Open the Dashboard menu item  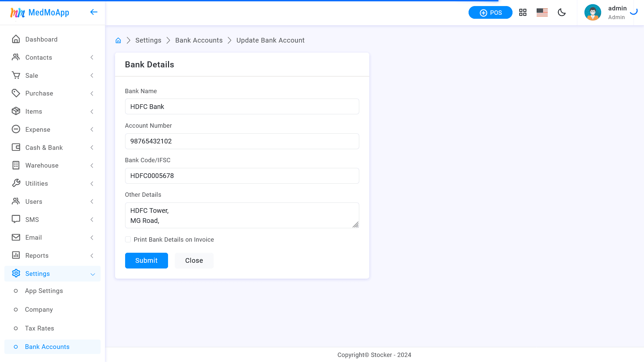pyautogui.click(x=52, y=39)
